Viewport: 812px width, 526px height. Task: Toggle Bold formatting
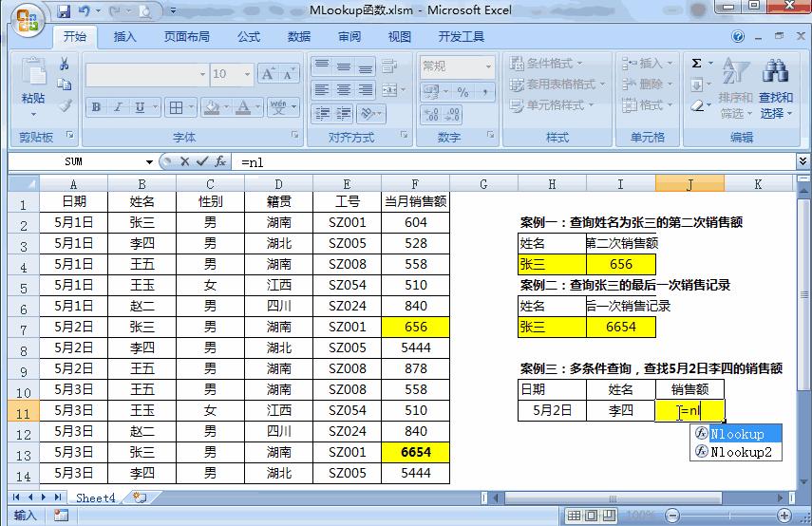tap(96, 107)
